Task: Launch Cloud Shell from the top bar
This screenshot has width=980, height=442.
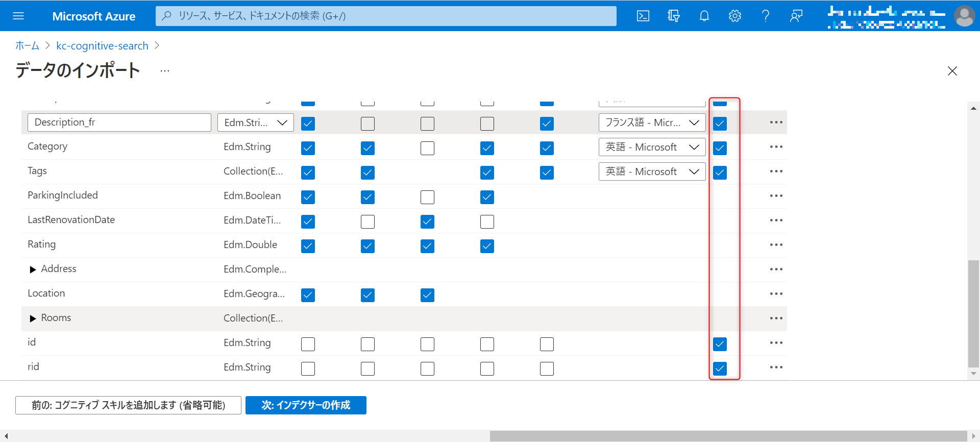Action: 643,16
